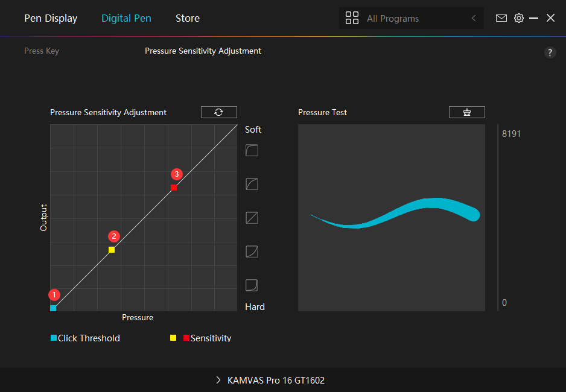Select the hardest pressure curve preset

pyautogui.click(x=252, y=285)
